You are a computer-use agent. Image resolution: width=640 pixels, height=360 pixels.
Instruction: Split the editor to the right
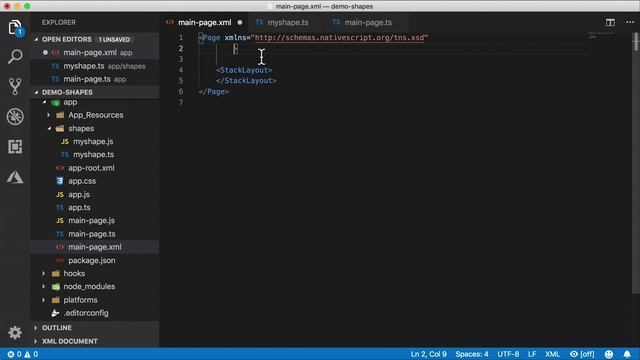coord(610,22)
